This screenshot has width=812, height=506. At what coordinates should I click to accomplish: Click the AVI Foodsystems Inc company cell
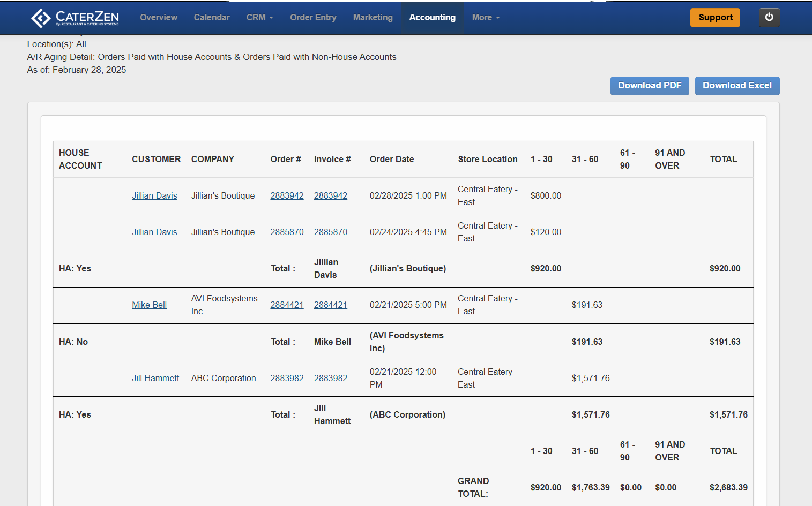click(224, 305)
